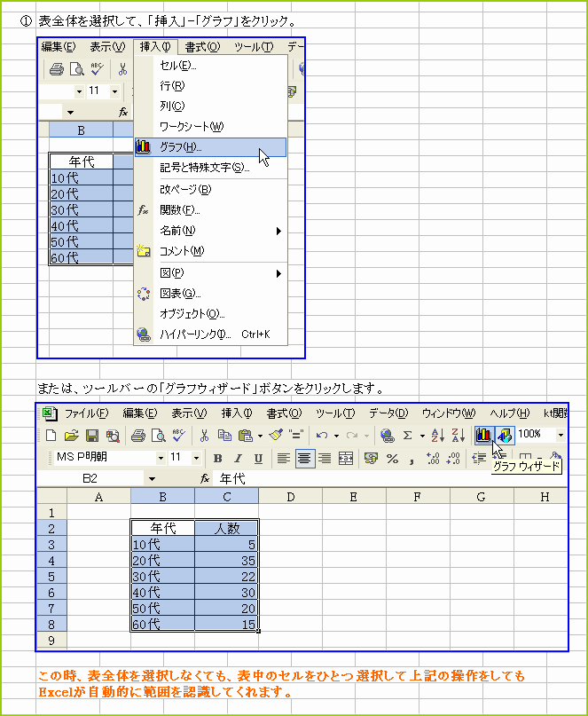The image size is (588, 716).
Task: Click the Undo arrow icon
Action: (321, 435)
